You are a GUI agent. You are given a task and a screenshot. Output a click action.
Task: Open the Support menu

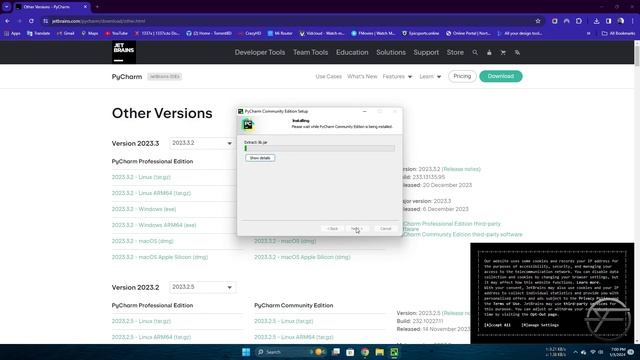click(426, 52)
